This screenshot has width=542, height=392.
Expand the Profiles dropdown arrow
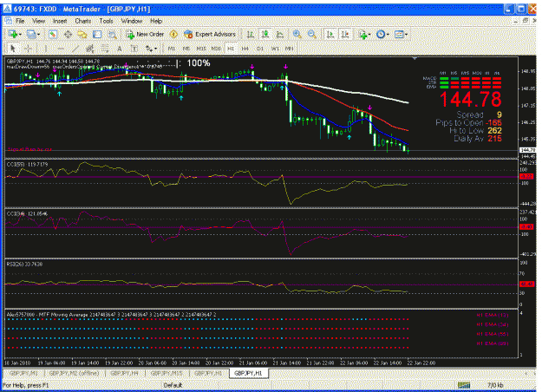pyautogui.click(x=38, y=35)
